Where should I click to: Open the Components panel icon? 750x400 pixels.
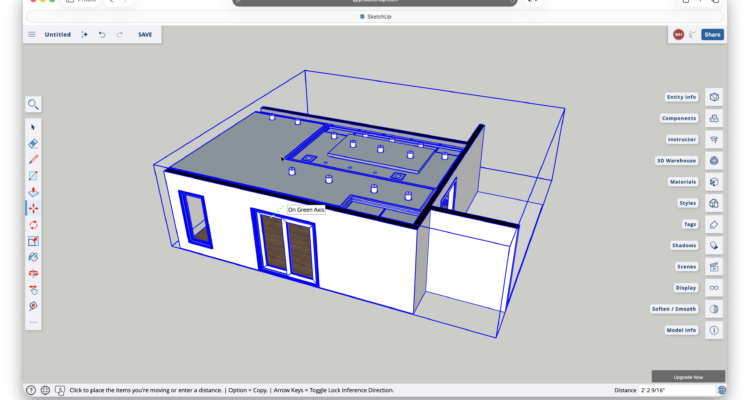(x=714, y=118)
